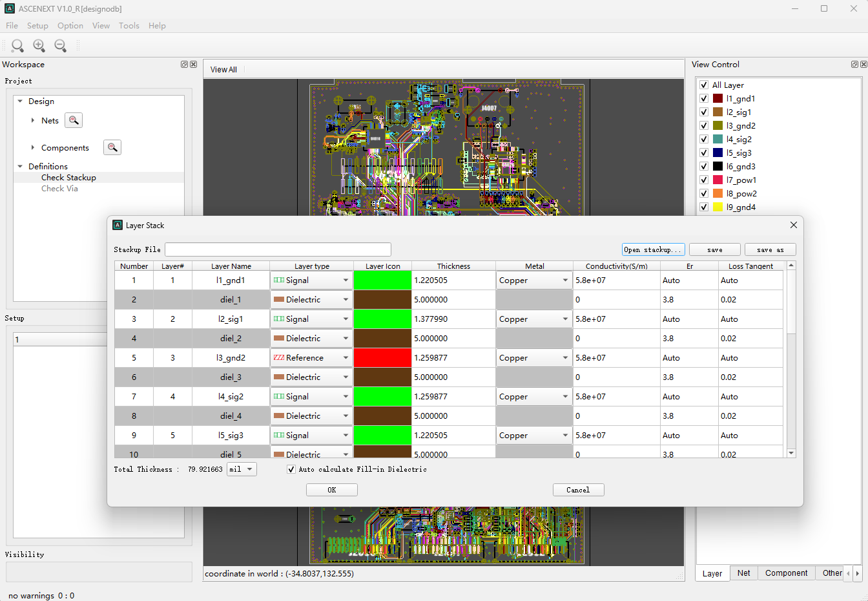
Task: Expand the Nets tree node
Action: (x=33, y=120)
